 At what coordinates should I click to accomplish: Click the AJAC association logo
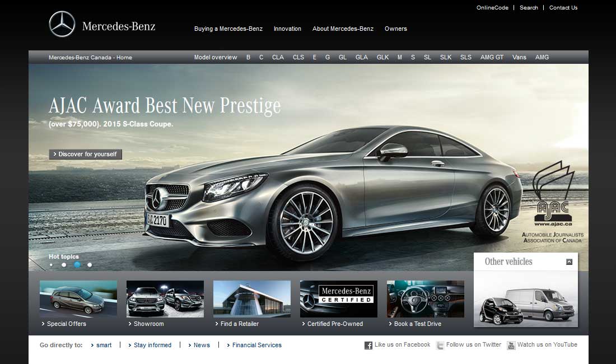553,202
